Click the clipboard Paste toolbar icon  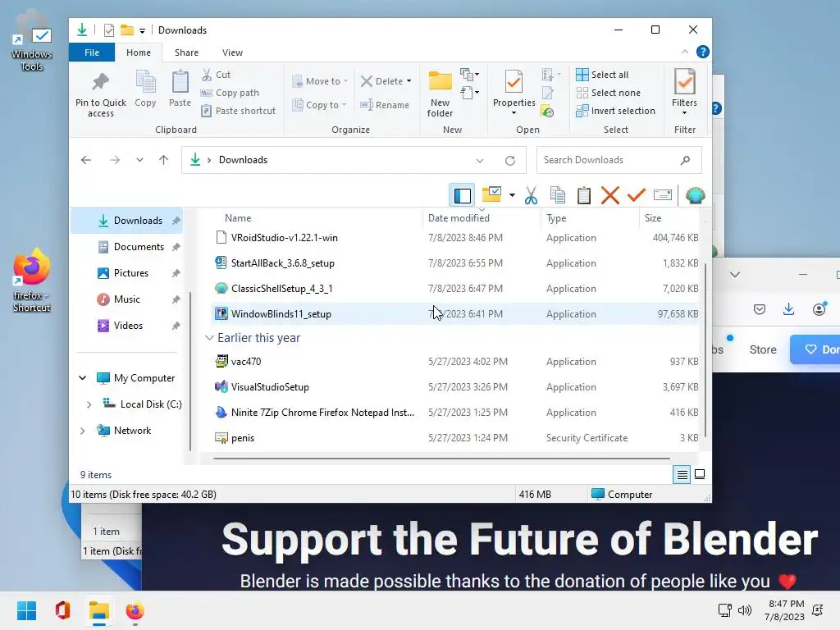tap(584, 195)
